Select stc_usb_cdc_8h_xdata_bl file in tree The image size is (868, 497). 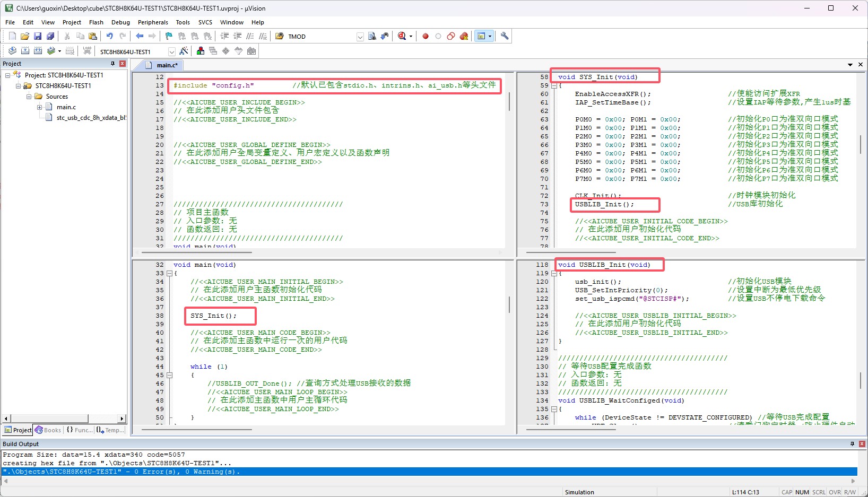[x=91, y=118]
